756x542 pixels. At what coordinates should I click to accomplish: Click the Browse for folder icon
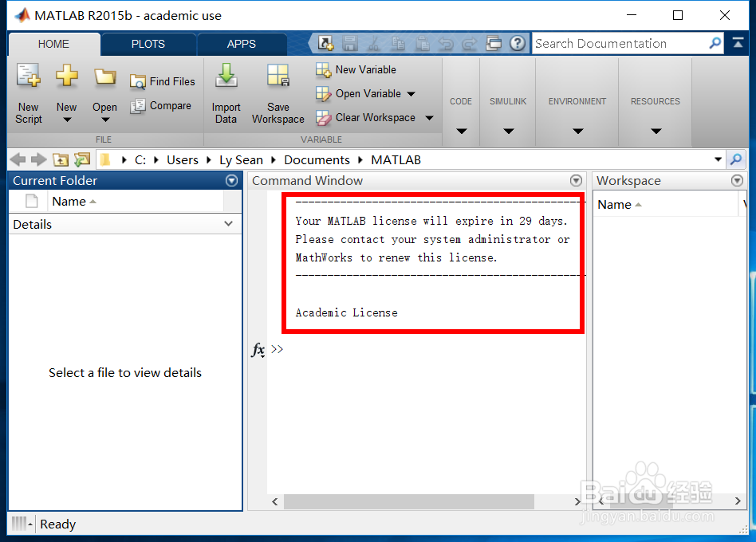(x=82, y=159)
